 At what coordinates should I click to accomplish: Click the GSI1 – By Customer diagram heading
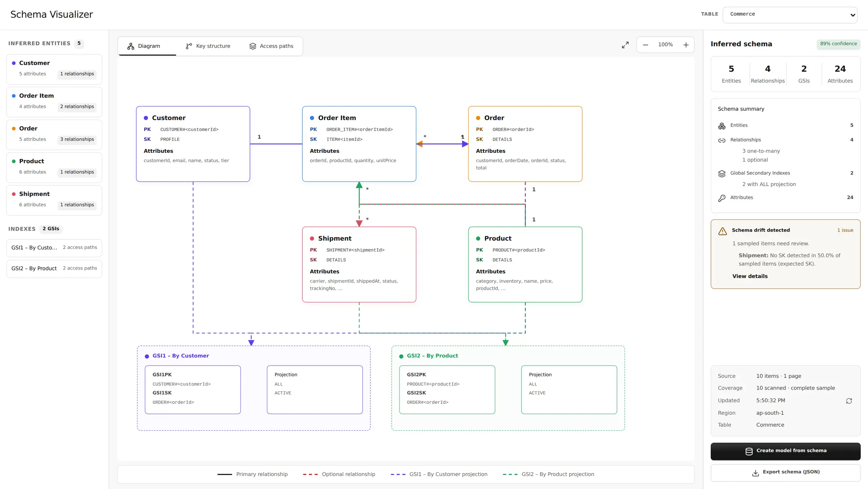coord(180,356)
